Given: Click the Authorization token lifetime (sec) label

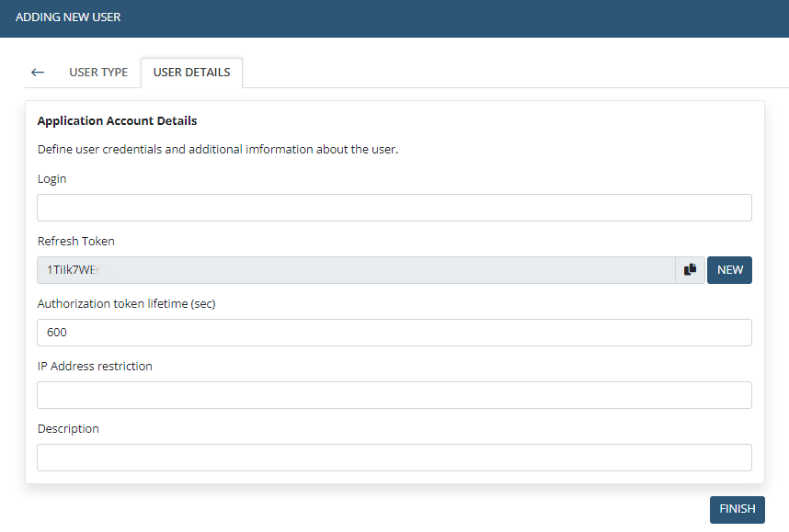Looking at the screenshot, I should [x=126, y=304].
